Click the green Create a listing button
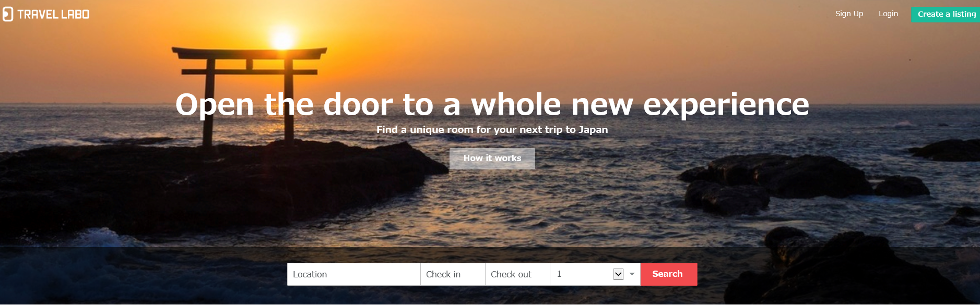The width and height of the screenshot is (980, 305). coord(946,14)
